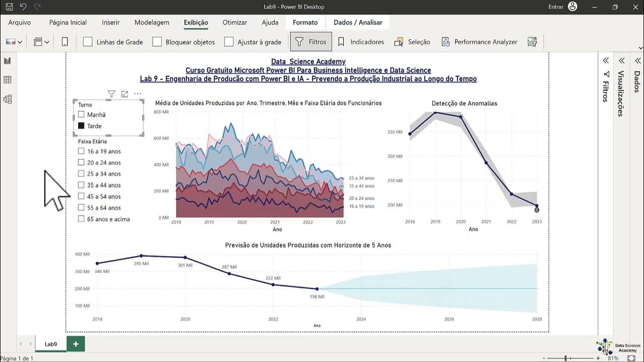This screenshot has height=362, width=644.
Task: Open the Themes dropdown in ribbon
Action: [14, 42]
